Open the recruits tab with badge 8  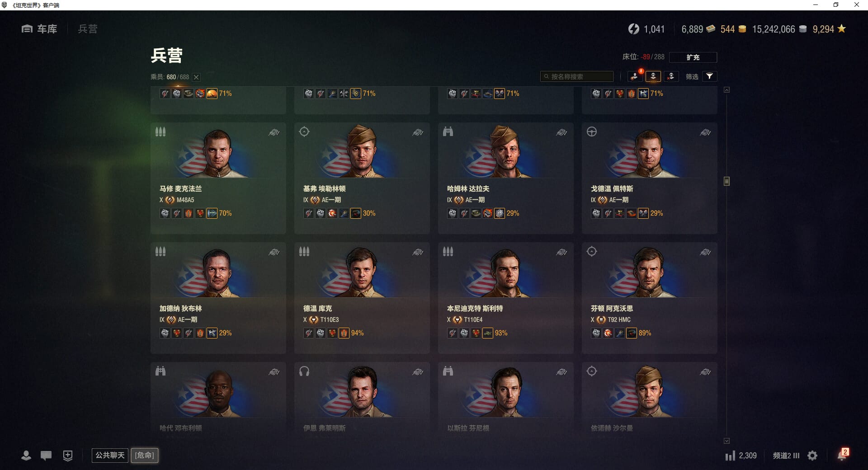coord(635,76)
